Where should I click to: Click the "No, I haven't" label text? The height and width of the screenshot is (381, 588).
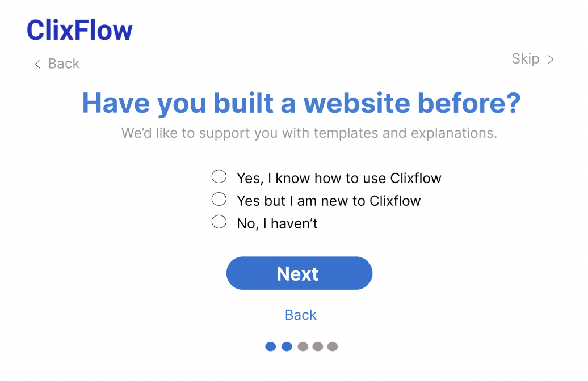point(277,224)
